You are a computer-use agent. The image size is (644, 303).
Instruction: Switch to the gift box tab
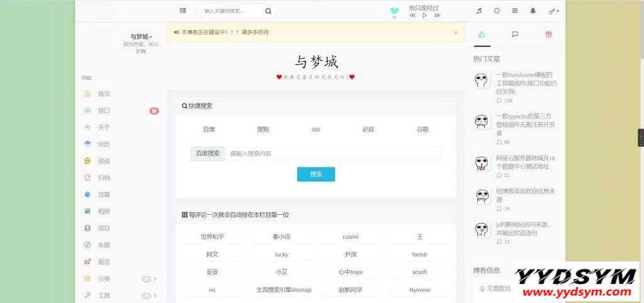[548, 35]
